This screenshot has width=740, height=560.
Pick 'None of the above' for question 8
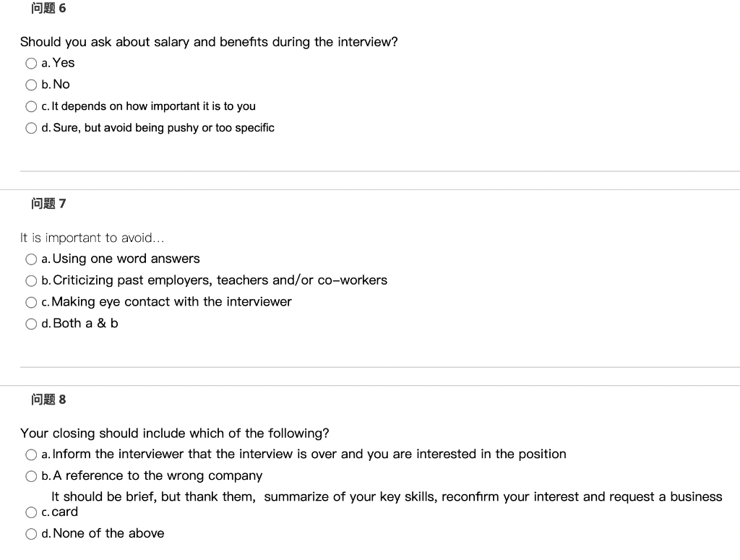coord(31,534)
